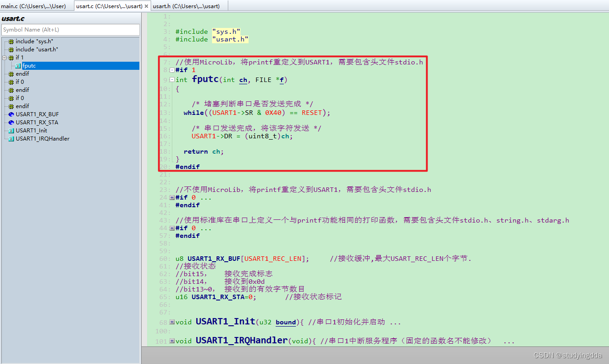Click the #endif on line 57
609x364 pixels.
coord(187,236)
